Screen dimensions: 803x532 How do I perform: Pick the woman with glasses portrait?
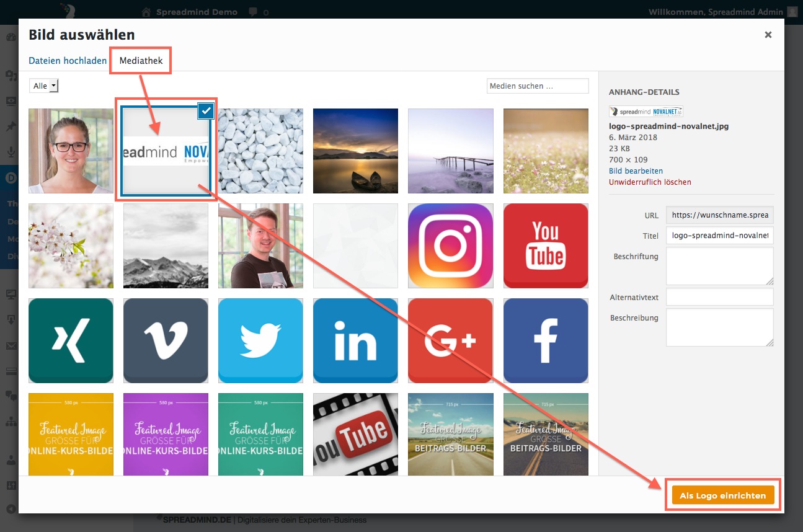(71, 151)
